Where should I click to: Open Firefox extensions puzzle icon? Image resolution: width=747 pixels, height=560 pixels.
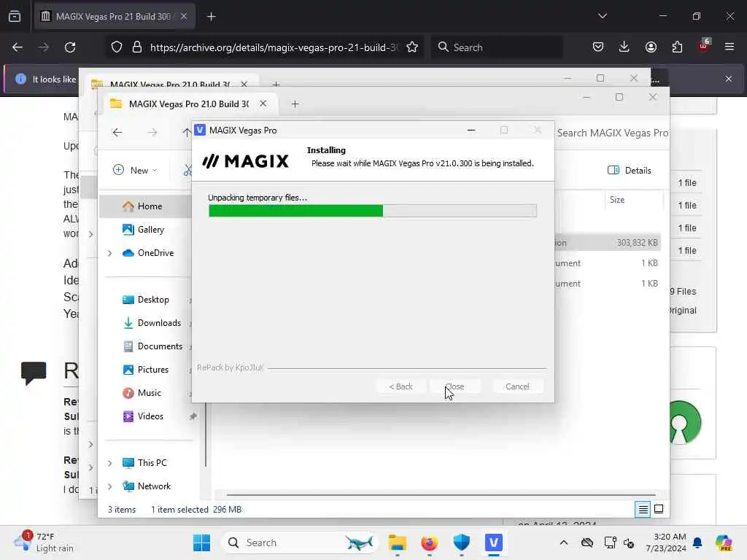pyautogui.click(x=677, y=47)
